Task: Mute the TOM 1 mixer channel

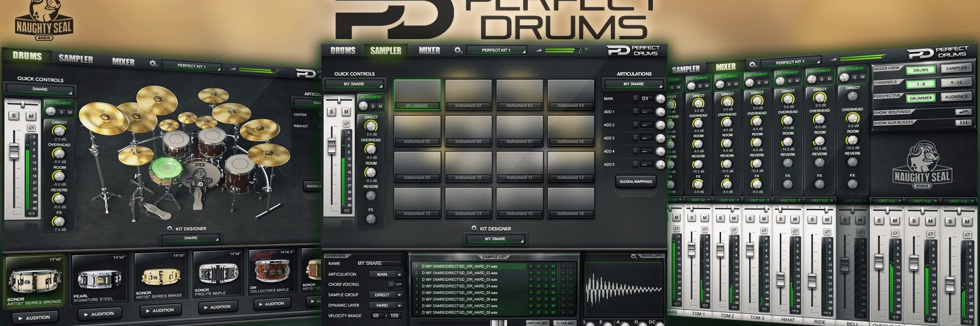Action: point(706,218)
